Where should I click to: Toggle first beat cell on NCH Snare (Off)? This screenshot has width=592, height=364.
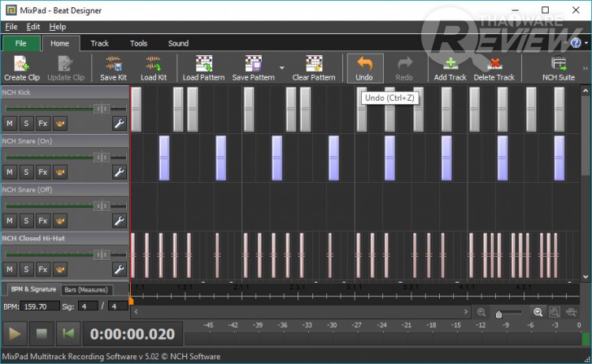coord(137,206)
